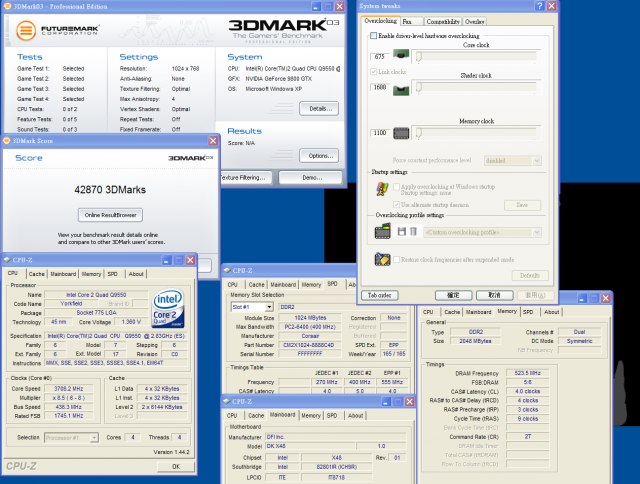Open About tab in CPU-Z processor window
Viewport: 640px width, 484px height.
(x=136, y=274)
